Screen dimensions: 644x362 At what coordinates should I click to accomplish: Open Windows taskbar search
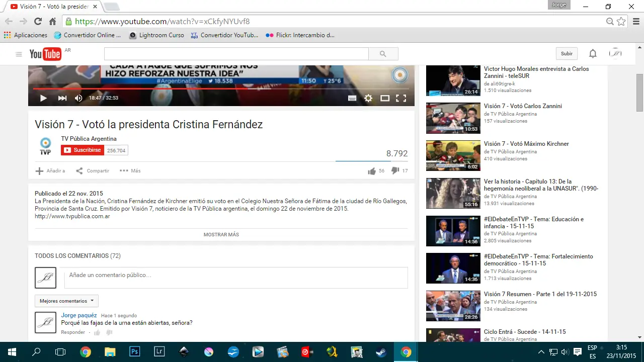click(x=36, y=352)
